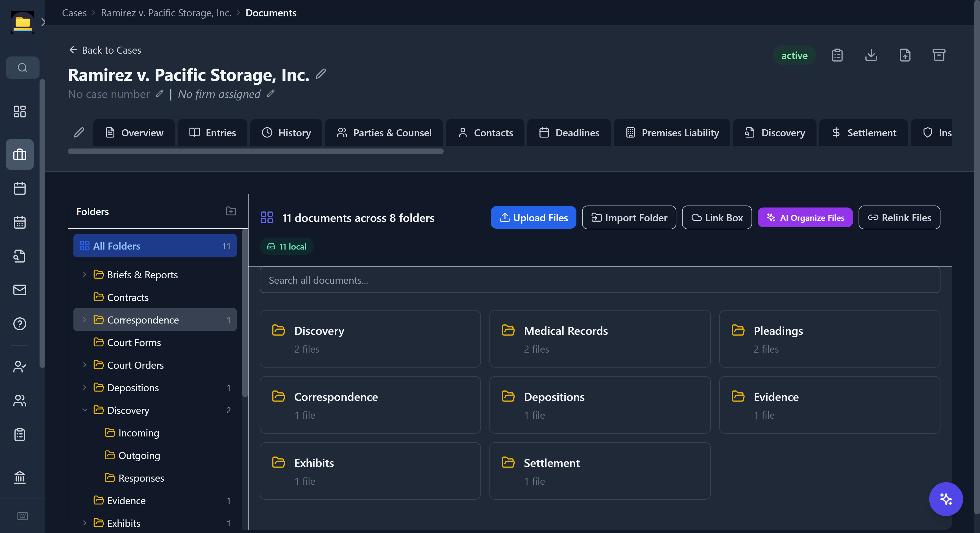The height and width of the screenshot is (533, 980).
Task: Expand the Court Orders folder chevron
Action: point(84,365)
